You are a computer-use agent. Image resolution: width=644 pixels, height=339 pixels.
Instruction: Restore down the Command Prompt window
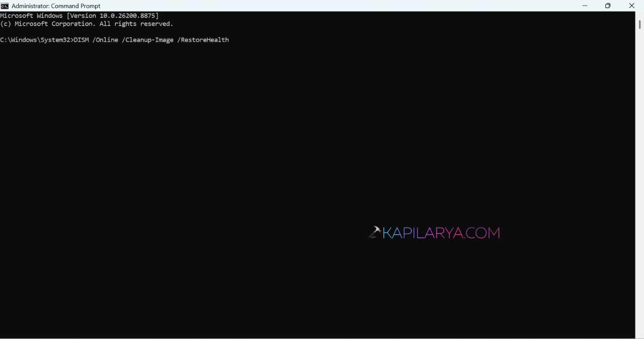tap(608, 6)
